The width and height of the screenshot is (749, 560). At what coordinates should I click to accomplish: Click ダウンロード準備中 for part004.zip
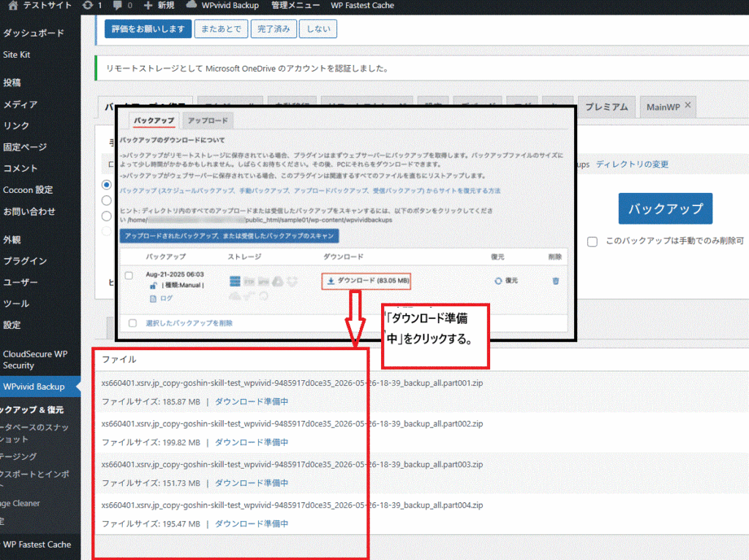[252, 523]
